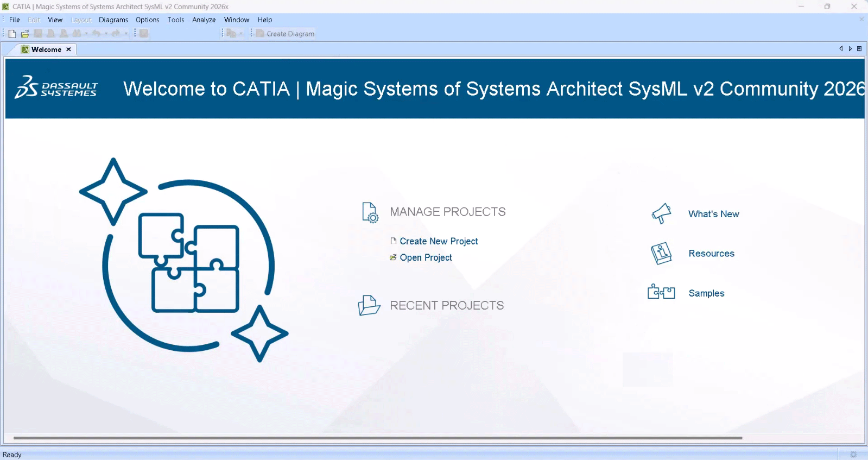The width and height of the screenshot is (868, 460).
Task: Click the greyed Redo arrow icon
Action: (x=116, y=34)
